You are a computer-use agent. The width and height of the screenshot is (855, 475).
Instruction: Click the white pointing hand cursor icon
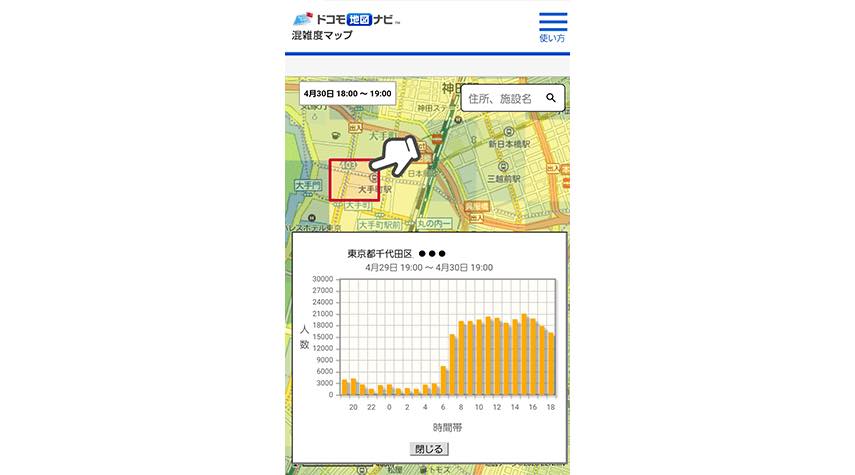pyautogui.click(x=397, y=156)
